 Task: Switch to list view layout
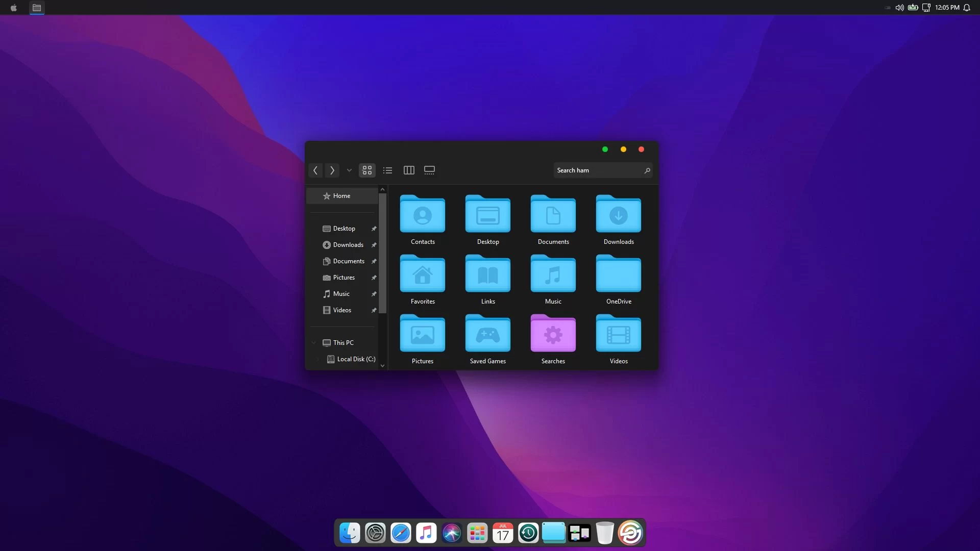click(x=388, y=170)
